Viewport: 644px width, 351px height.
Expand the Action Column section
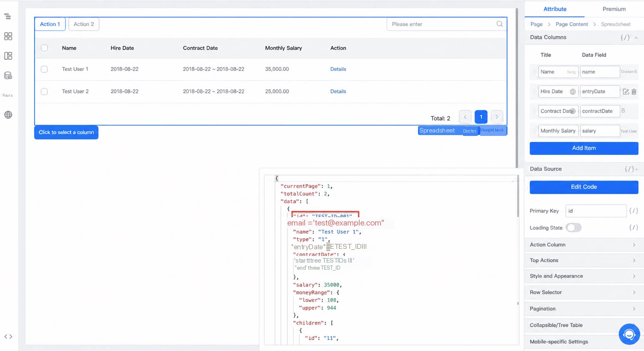(x=584, y=245)
